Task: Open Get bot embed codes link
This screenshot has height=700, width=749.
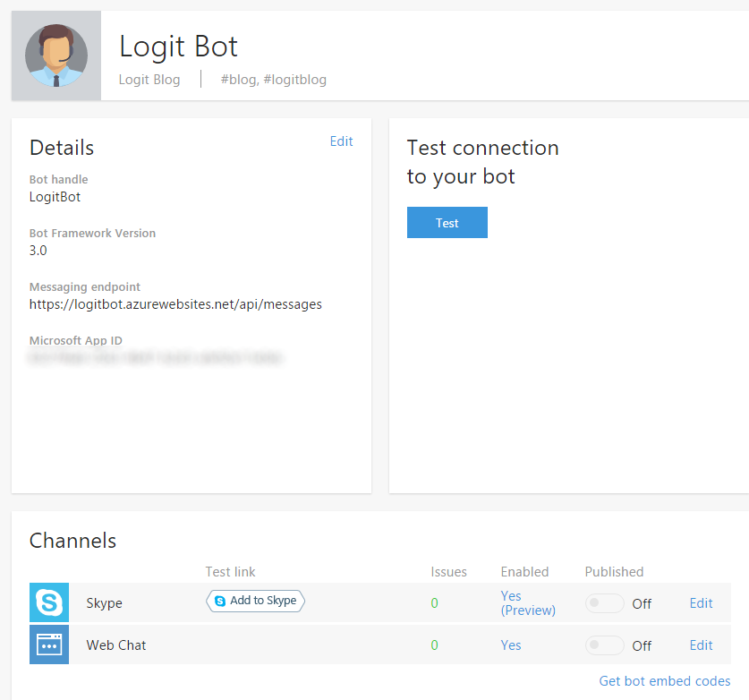Action: [x=665, y=681]
